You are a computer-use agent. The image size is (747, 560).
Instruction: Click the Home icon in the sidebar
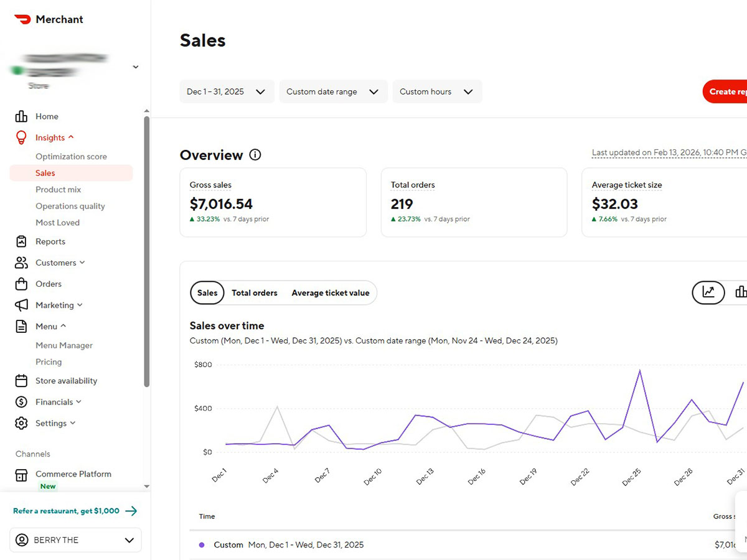click(21, 116)
